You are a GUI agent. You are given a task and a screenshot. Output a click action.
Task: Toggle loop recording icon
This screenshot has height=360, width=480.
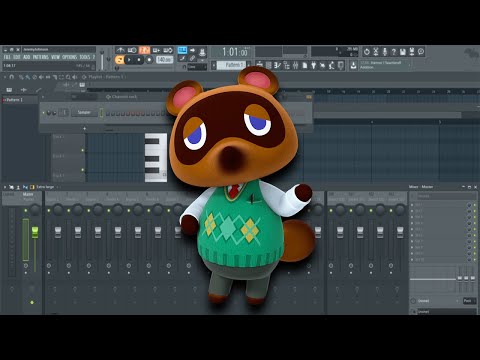coord(168,50)
